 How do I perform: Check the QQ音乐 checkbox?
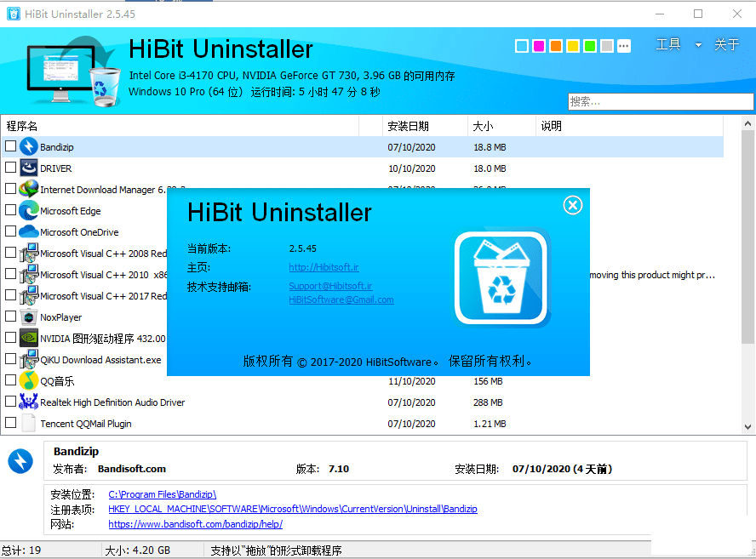(x=10, y=379)
